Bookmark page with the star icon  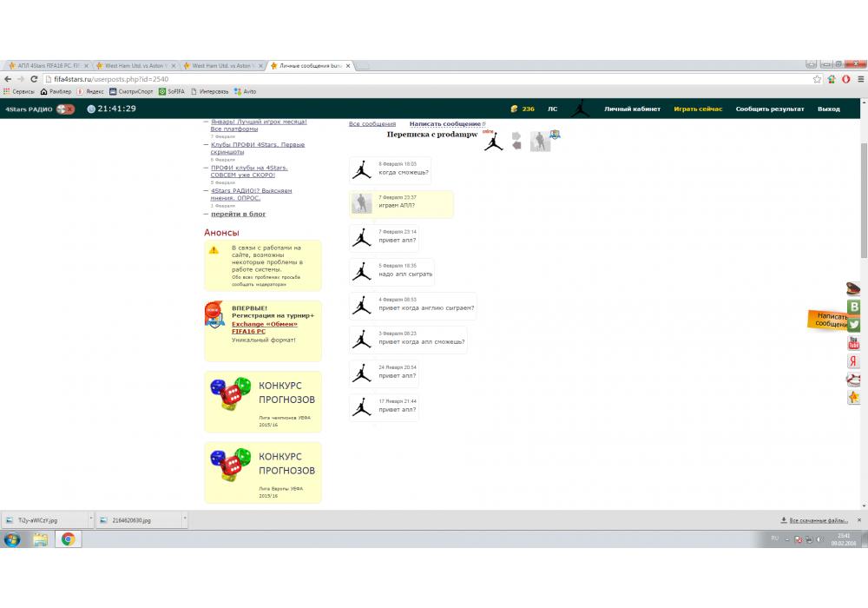pos(818,79)
